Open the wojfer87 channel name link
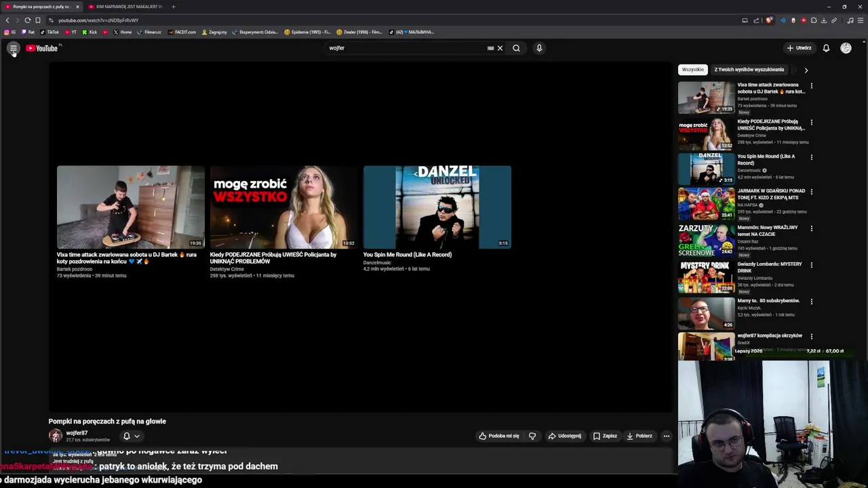Image resolution: width=868 pixels, height=488 pixels. (77, 433)
